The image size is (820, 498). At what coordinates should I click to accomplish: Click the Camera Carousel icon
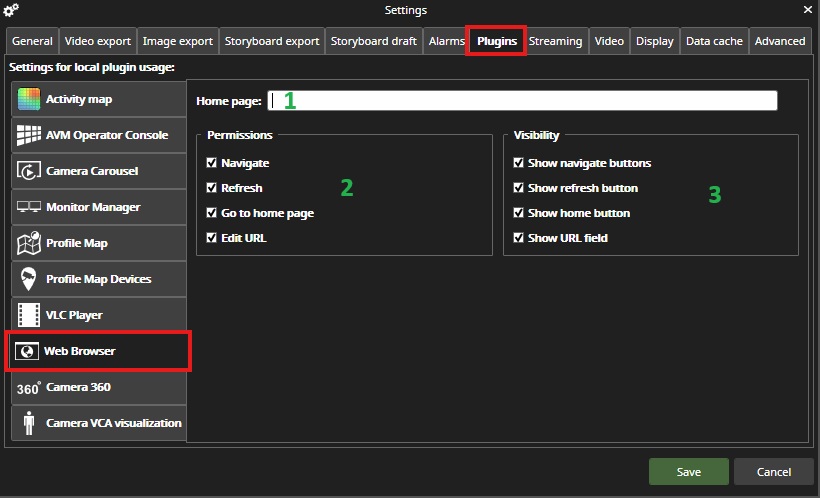tap(29, 171)
